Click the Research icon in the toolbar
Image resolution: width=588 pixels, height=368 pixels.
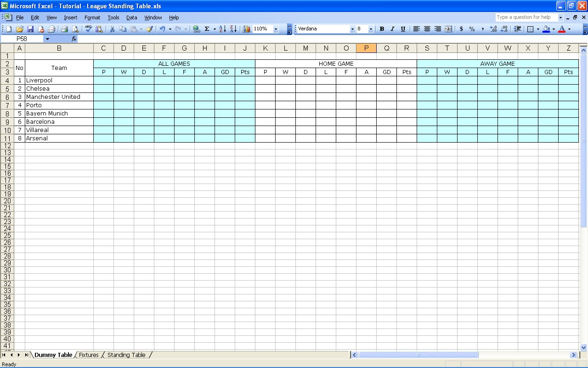click(x=99, y=29)
